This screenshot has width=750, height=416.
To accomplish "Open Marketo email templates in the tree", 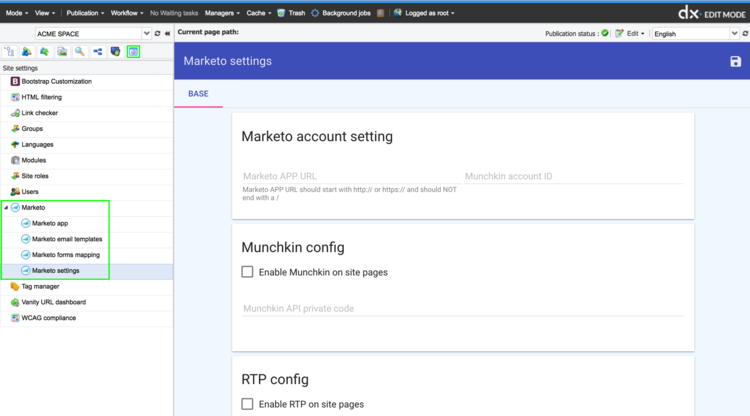I will [x=67, y=239].
